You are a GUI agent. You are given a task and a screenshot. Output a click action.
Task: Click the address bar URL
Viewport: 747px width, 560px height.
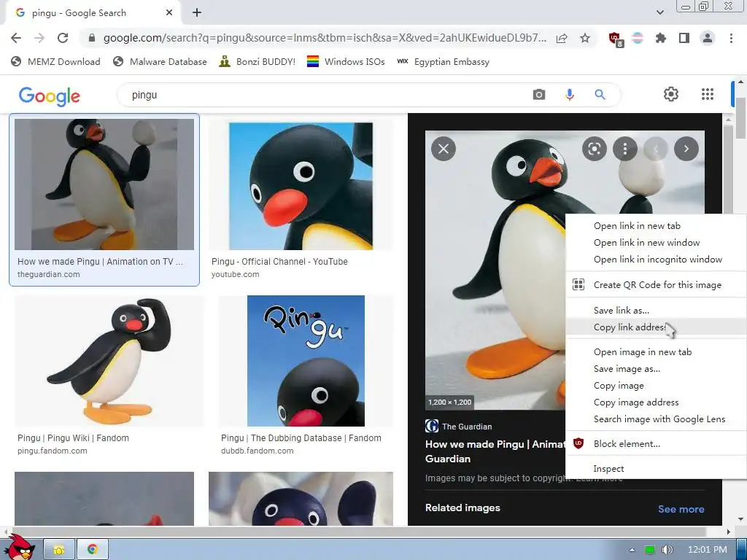click(x=324, y=38)
